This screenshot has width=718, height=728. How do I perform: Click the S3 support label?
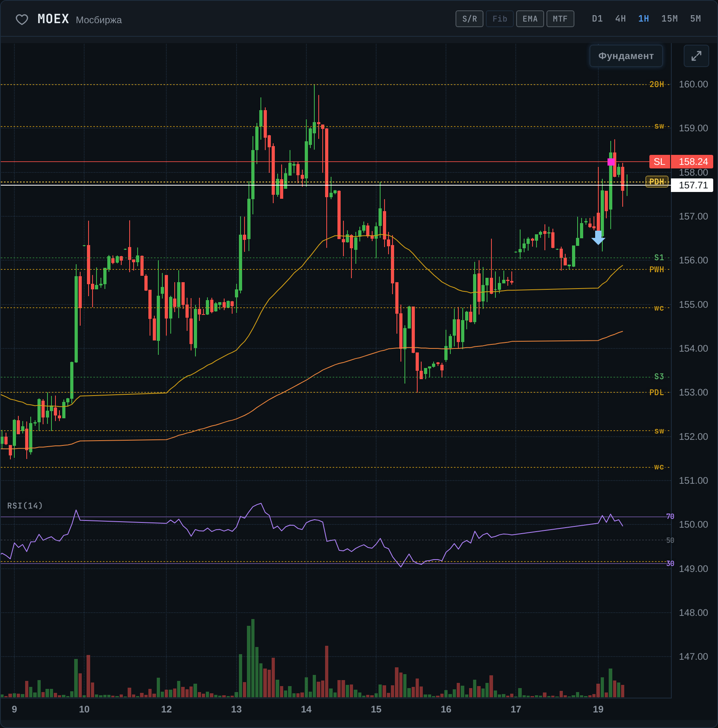coord(659,376)
